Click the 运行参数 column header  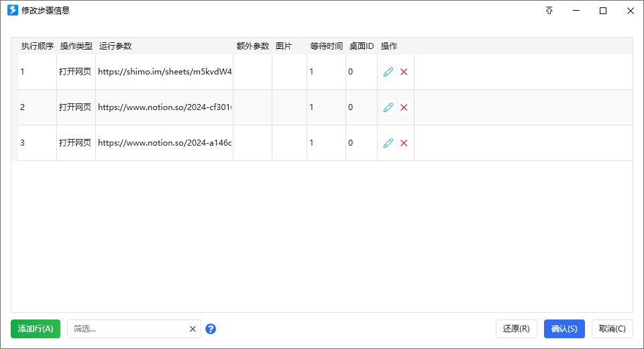tap(115, 46)
